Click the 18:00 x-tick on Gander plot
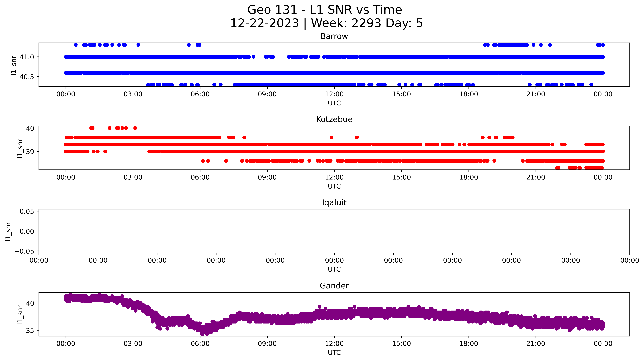Image resolution: width=644 pixels, height=361 pixels. coord(469,344)
